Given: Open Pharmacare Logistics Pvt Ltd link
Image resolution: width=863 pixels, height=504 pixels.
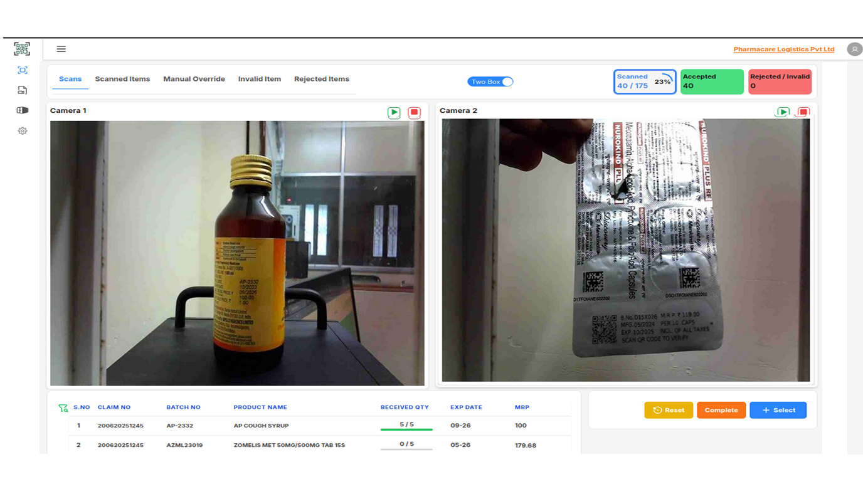Looking at the screenshot, I should (783, 50).
